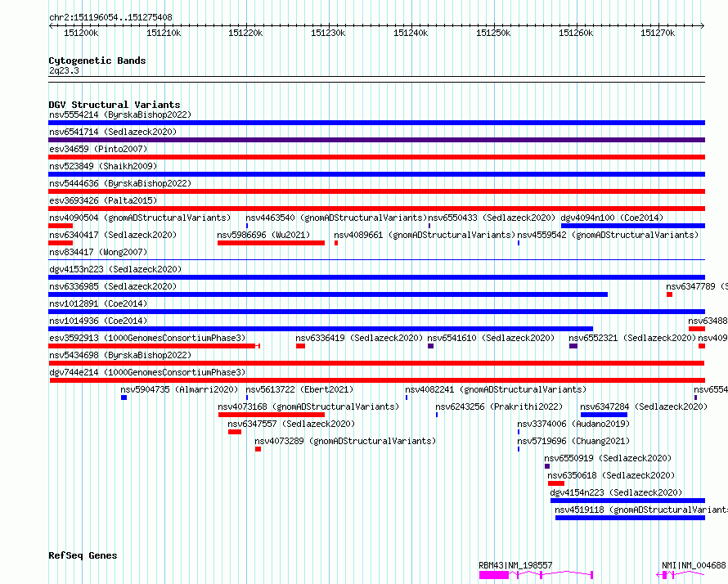Select the nsv6340417 (Sedlazeck2020) label
This screenshot has height=584, width=728.
click(113, 235)
